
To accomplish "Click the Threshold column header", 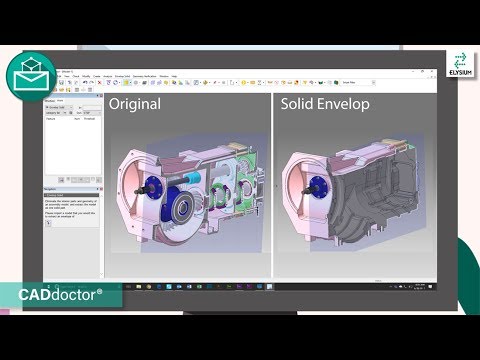I will [89, 119].
